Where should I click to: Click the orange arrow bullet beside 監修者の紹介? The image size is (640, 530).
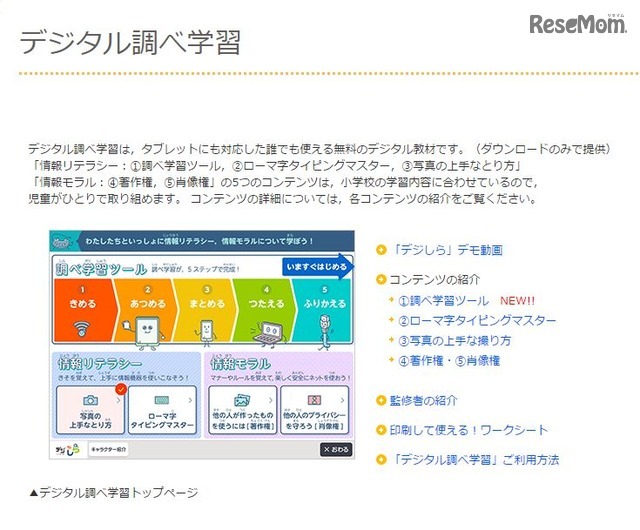click(380, 401)
